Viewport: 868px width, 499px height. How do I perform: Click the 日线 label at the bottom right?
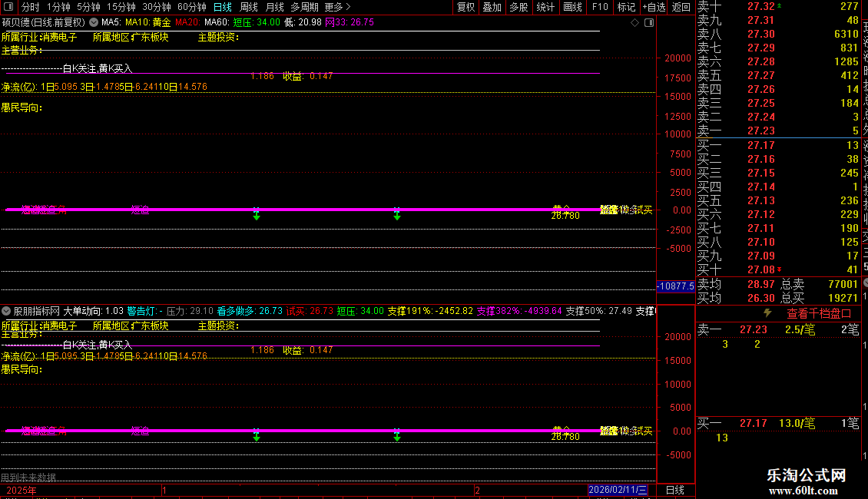(674, 490)
